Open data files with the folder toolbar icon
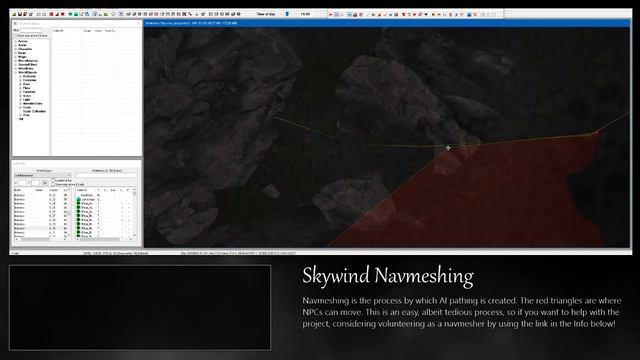640x360 pixels. coord(14,14)
